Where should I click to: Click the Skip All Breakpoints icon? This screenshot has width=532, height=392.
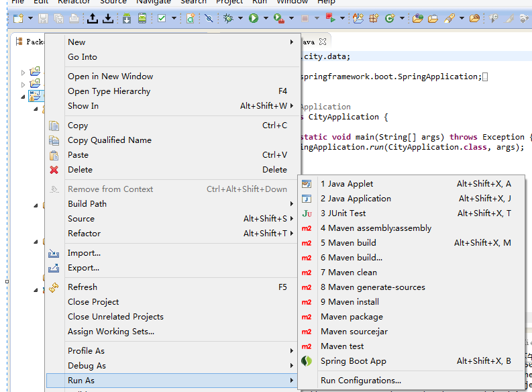coord(209,18)
